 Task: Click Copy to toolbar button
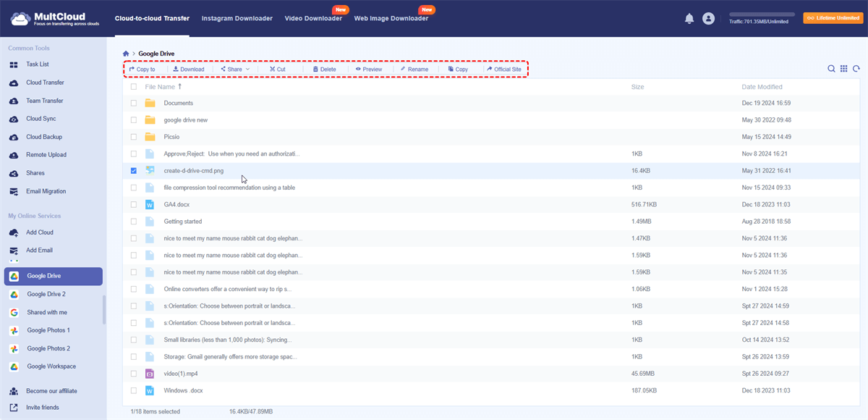pos(142,70)
